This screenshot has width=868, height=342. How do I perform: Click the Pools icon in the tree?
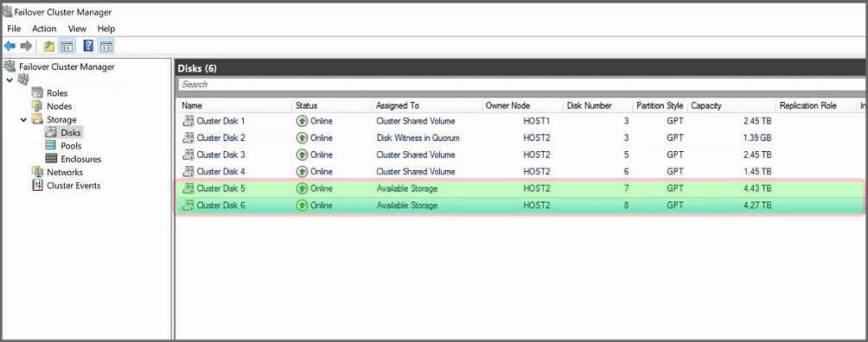51,146
